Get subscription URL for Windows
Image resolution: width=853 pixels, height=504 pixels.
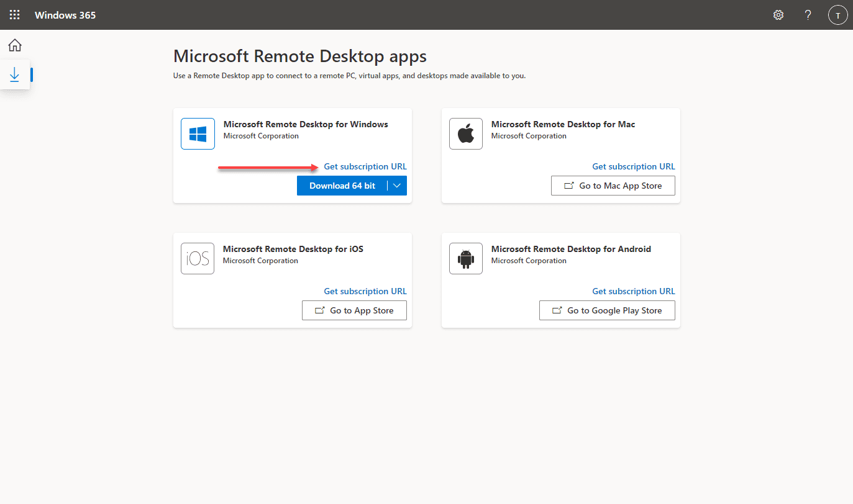pyautogui.click(x=365, y=166)
